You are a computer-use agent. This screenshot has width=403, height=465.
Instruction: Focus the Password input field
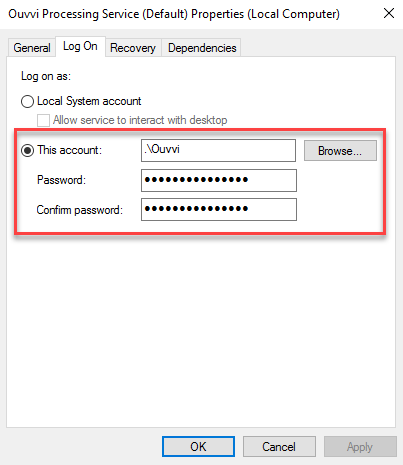pyautogui.click(x=219, y=180)
